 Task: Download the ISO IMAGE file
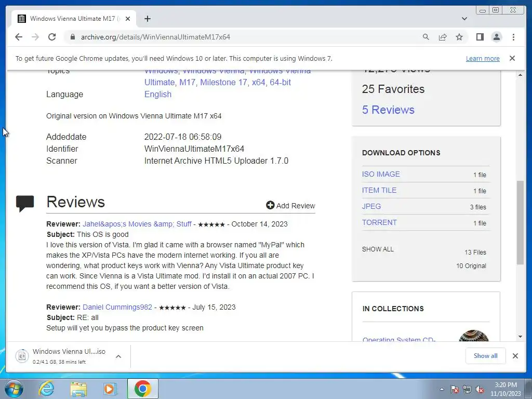coord(381,174)
